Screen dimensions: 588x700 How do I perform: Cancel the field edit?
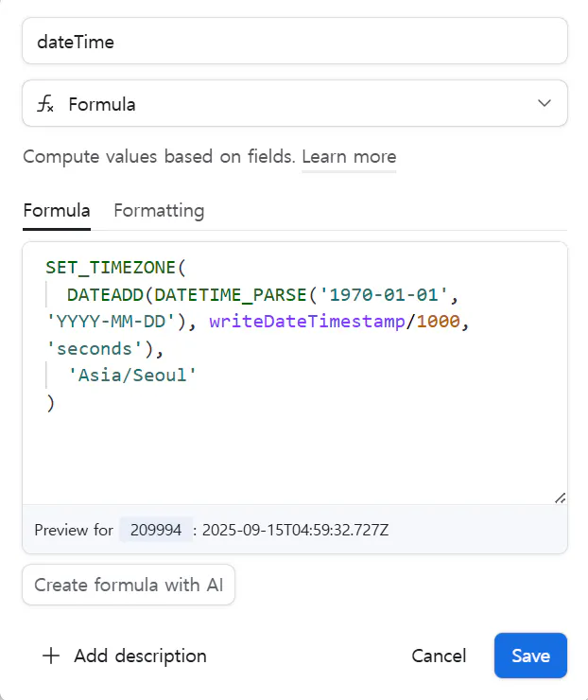pos(439,656)
